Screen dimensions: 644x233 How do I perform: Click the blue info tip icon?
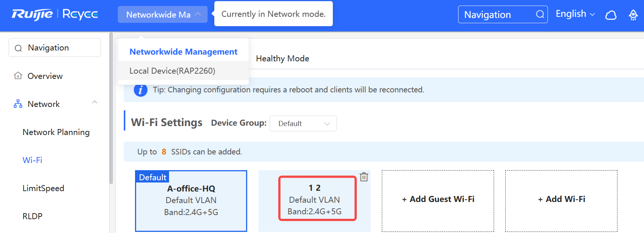(141, 90)
